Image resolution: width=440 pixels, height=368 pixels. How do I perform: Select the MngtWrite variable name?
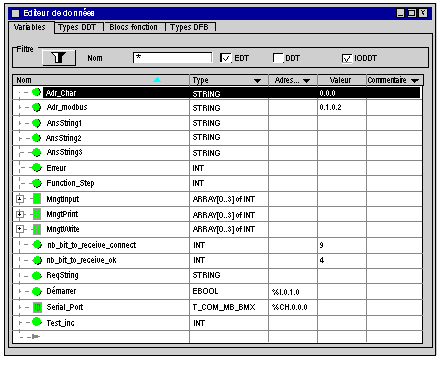coord(63,229)
